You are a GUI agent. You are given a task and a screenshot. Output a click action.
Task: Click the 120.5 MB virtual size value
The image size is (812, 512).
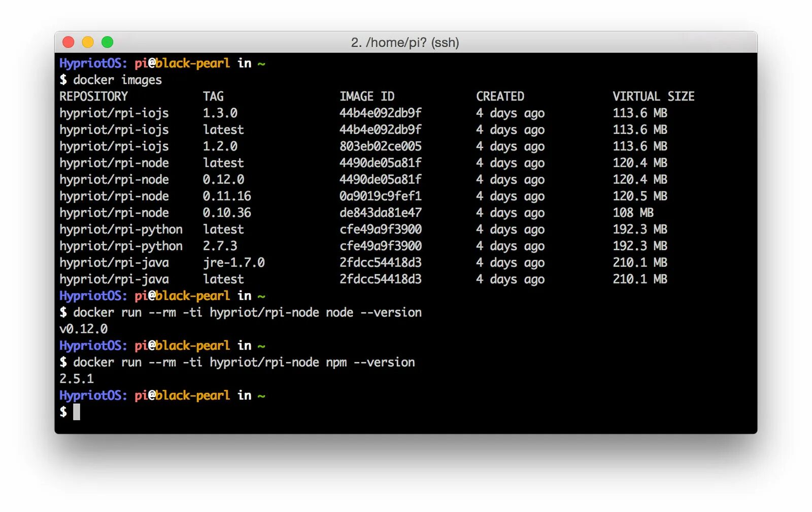coord(640,196)
